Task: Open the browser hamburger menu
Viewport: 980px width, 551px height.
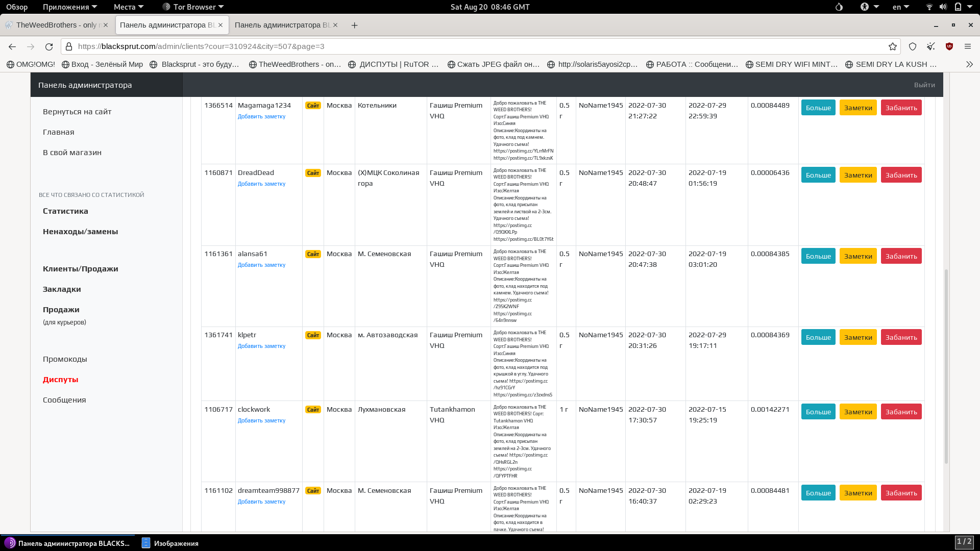Action: [x=968, y=46]
